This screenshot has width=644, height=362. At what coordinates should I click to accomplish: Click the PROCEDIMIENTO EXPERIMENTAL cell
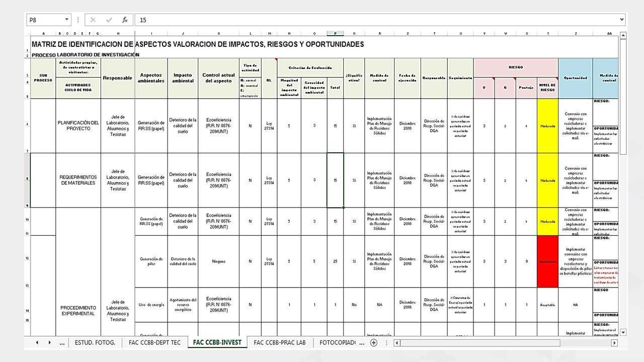point(78,311)
